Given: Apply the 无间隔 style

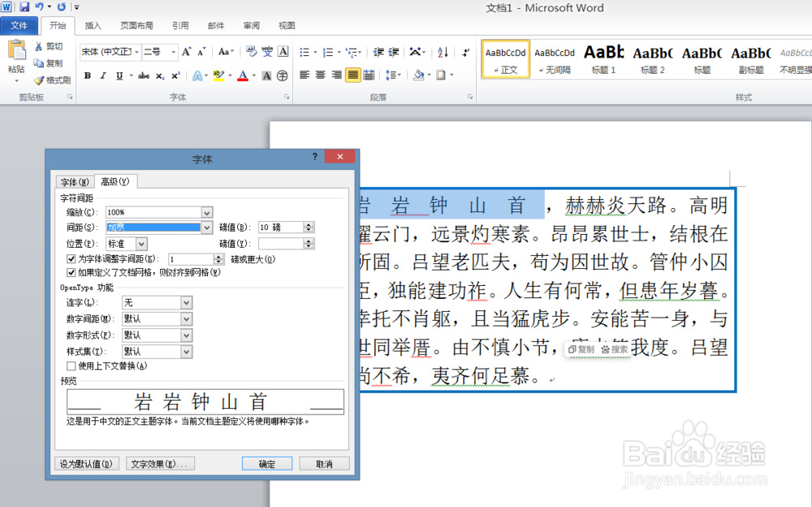Looking at the screenshot, I should (x=555, y=59).
